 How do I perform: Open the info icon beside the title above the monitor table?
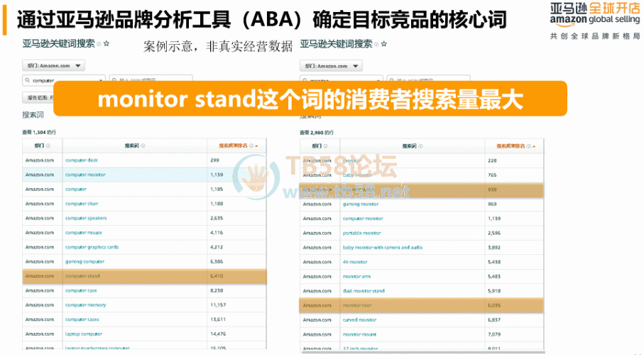[x=376, y=44]
